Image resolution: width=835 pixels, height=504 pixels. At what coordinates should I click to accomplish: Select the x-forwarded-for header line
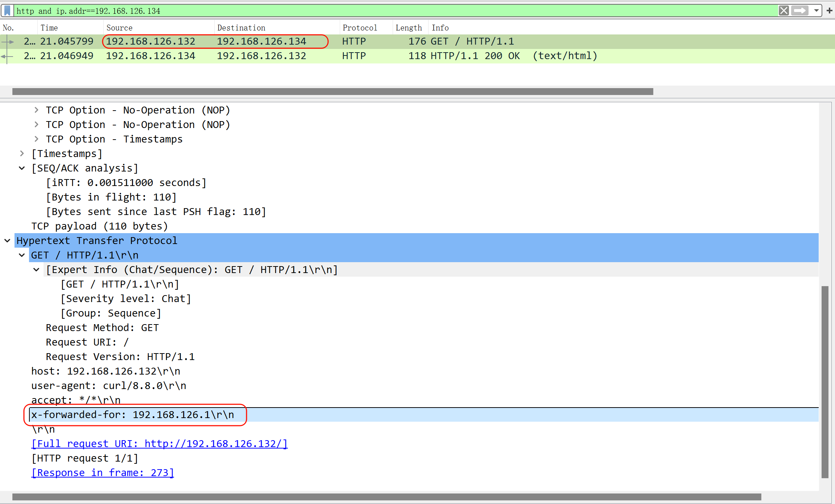[x=133, y=414]
